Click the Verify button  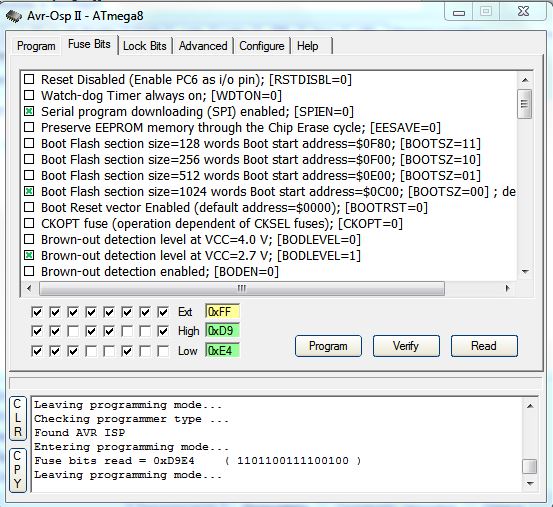(406, 346)
